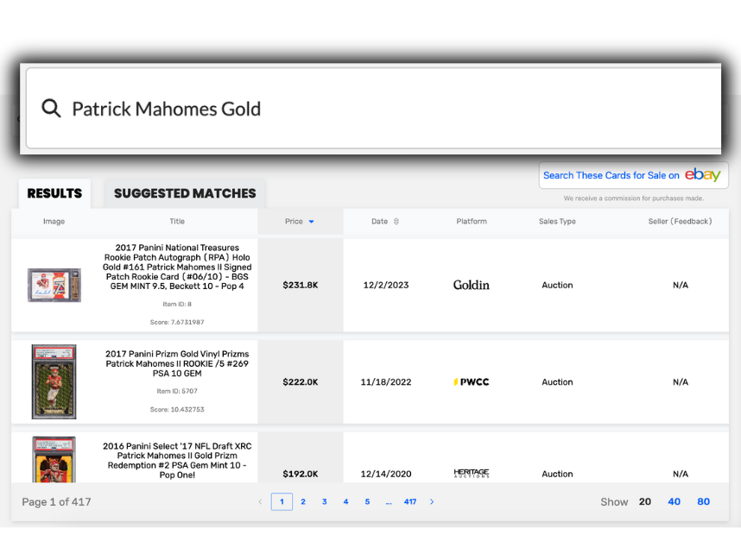Click the Heritage Auctions logo

pos(471,474)
